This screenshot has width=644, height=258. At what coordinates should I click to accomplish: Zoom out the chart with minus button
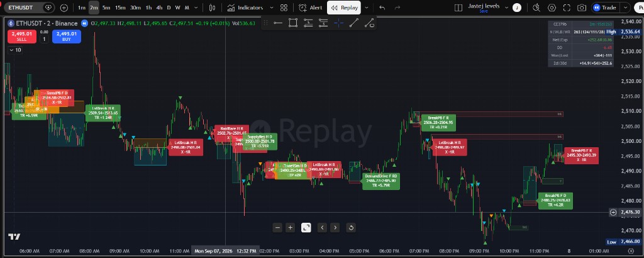(278, 228)
